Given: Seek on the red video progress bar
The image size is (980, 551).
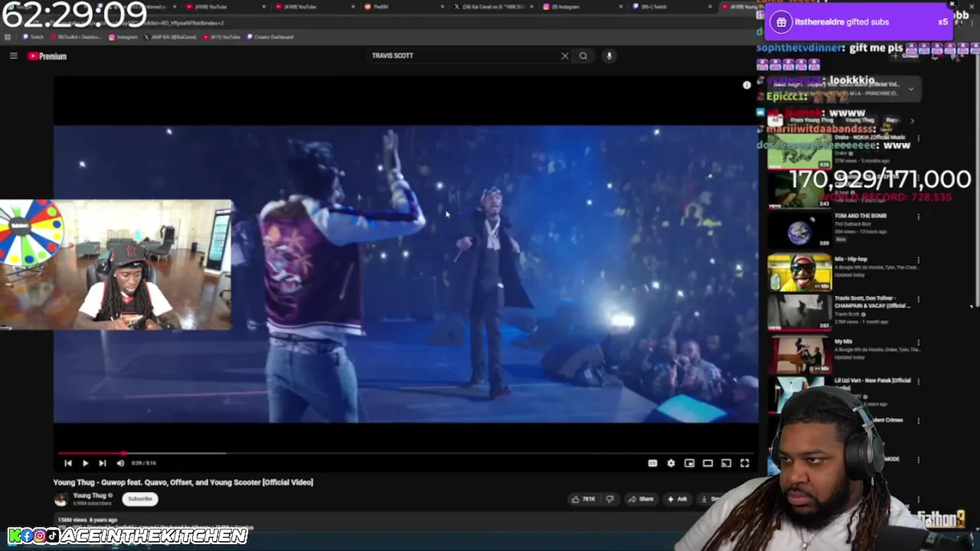Looking at the screenshot, I should [x=406, y=453].
